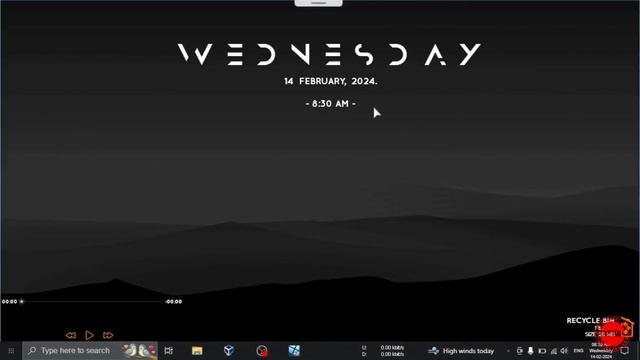Click the Meet Now camera tray icon
This screenshot has height=360, width=640.
[519, 351]
